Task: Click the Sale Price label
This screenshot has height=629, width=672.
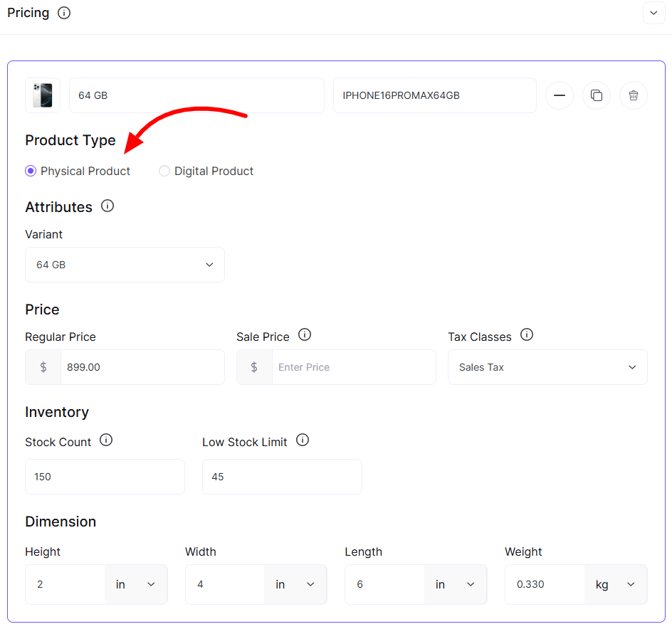Action: 263,337
